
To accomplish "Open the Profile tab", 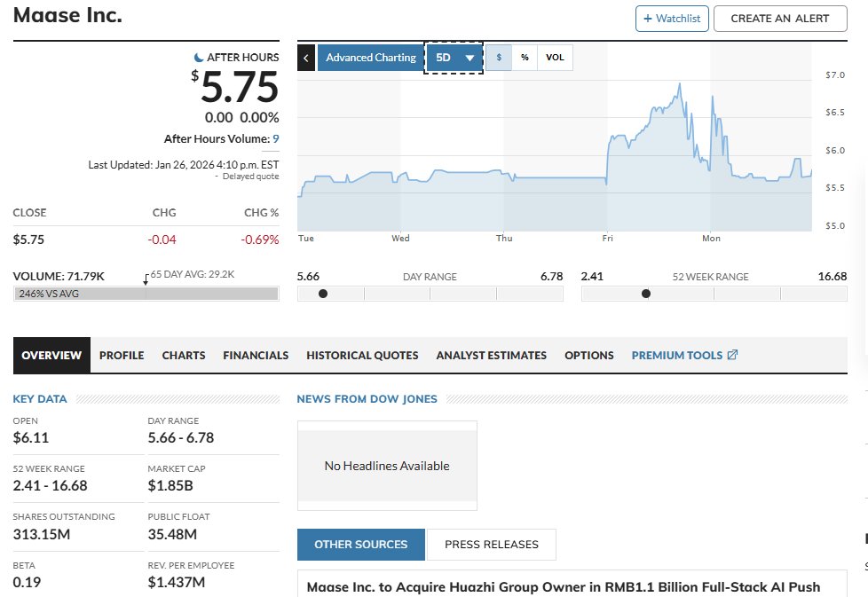I will (122, 355).
